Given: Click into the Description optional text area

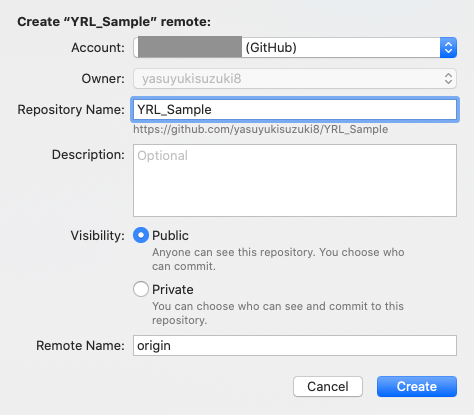Looking at the screenshot, I should 295,180.
